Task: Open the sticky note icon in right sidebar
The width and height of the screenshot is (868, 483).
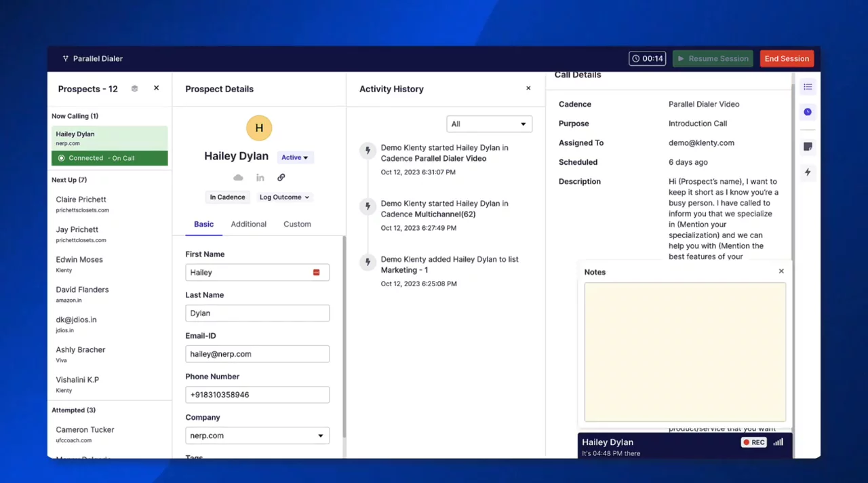Action: 808,147
